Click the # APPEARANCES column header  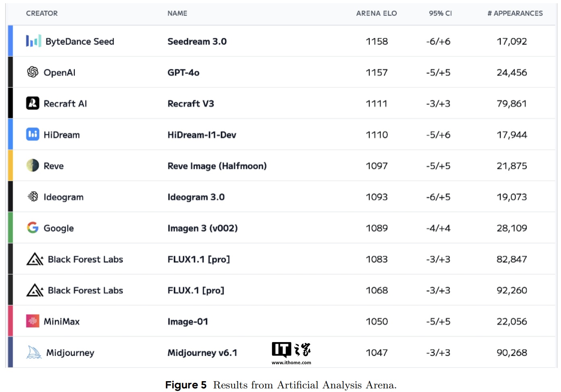[515, 13]
